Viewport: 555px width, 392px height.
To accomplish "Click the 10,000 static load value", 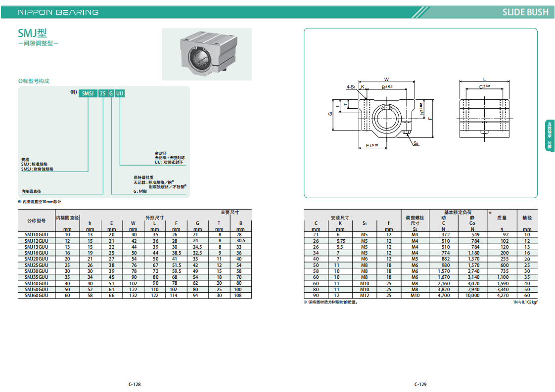I will 472,296.
